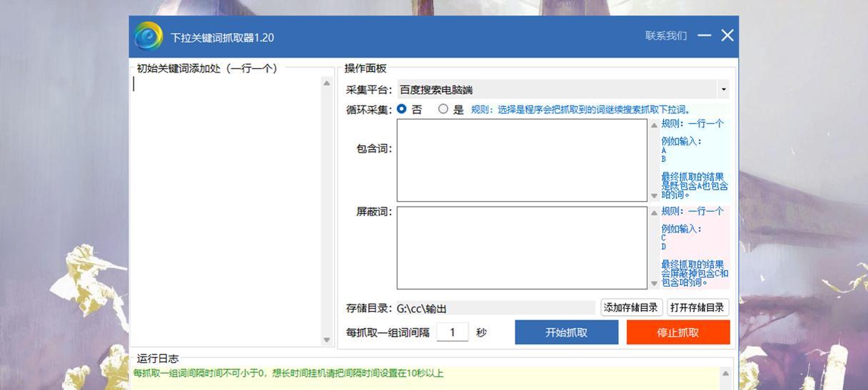Image resolution: width=868 pixels, height=390 pixels.
Task: Select the 否 radio option
Action: (x=402, y=109)
